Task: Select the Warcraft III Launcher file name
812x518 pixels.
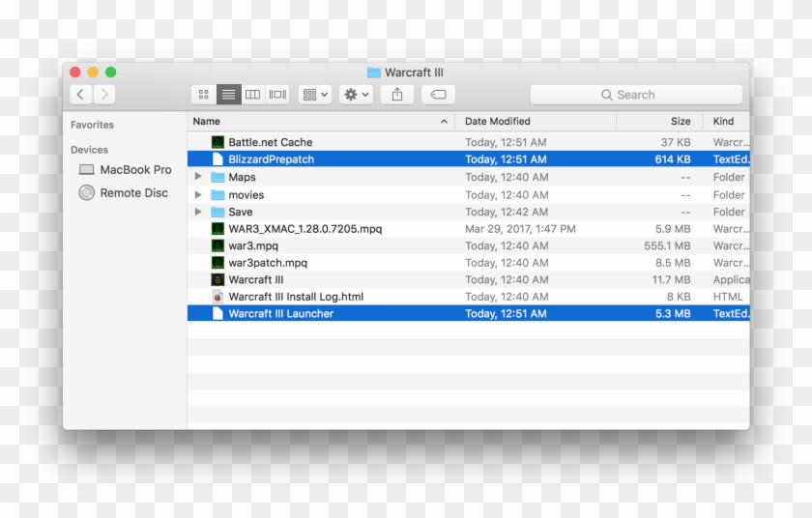Action: click(280, 313)
